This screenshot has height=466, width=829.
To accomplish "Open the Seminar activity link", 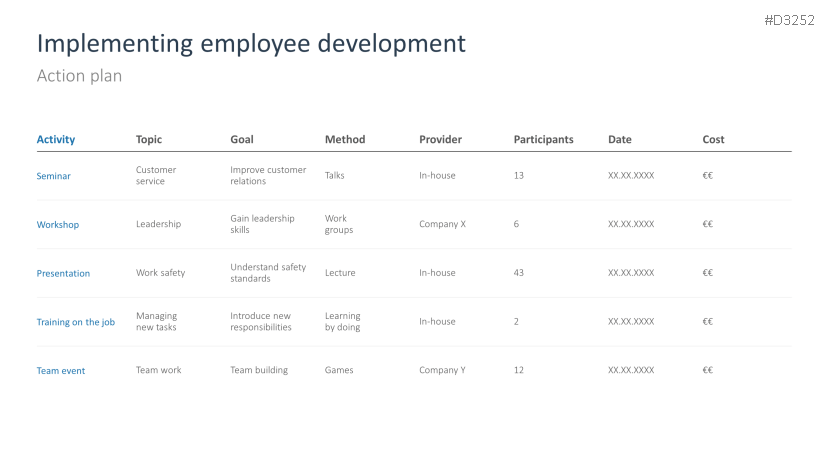I will point(54,176).
